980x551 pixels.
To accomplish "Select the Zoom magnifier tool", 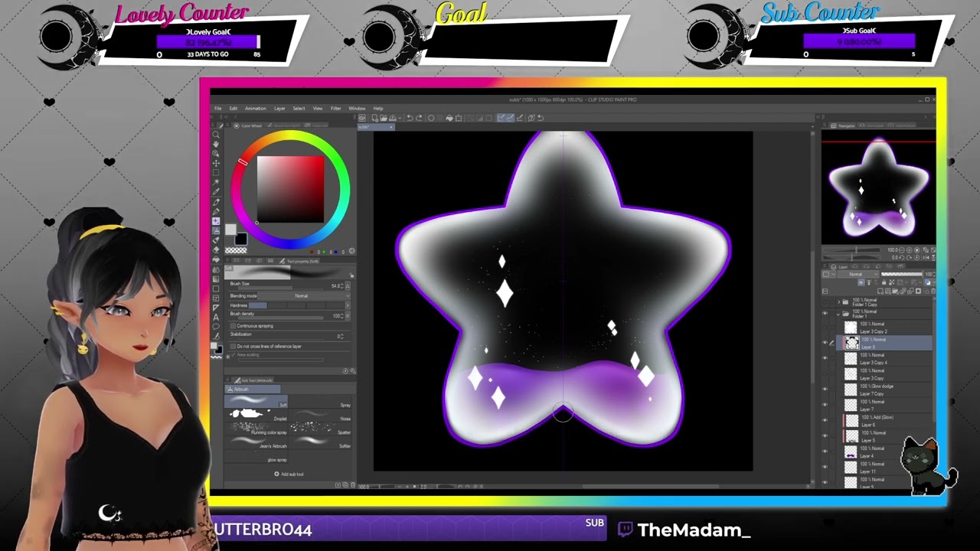I will [x=216, y=135].
